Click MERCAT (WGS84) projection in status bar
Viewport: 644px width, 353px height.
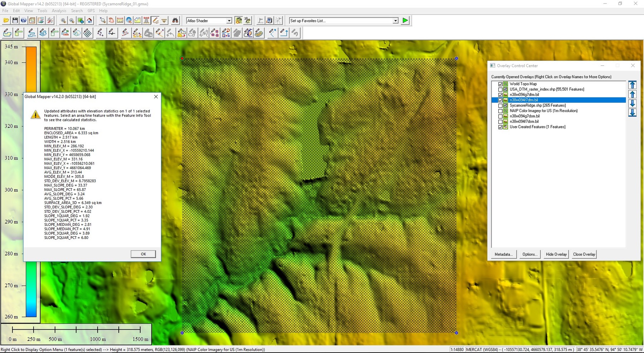pyautogui.click(x=520, y=349)
